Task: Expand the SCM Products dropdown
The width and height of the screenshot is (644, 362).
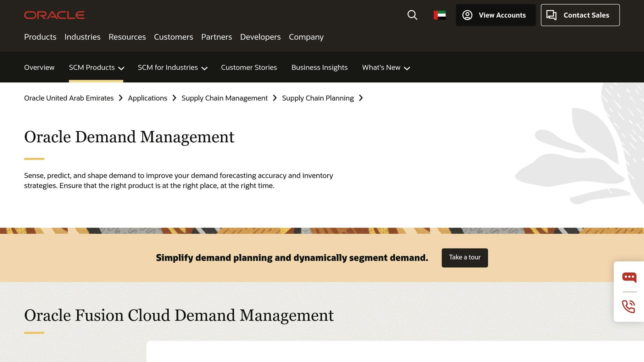Action: tap(96, 67)
